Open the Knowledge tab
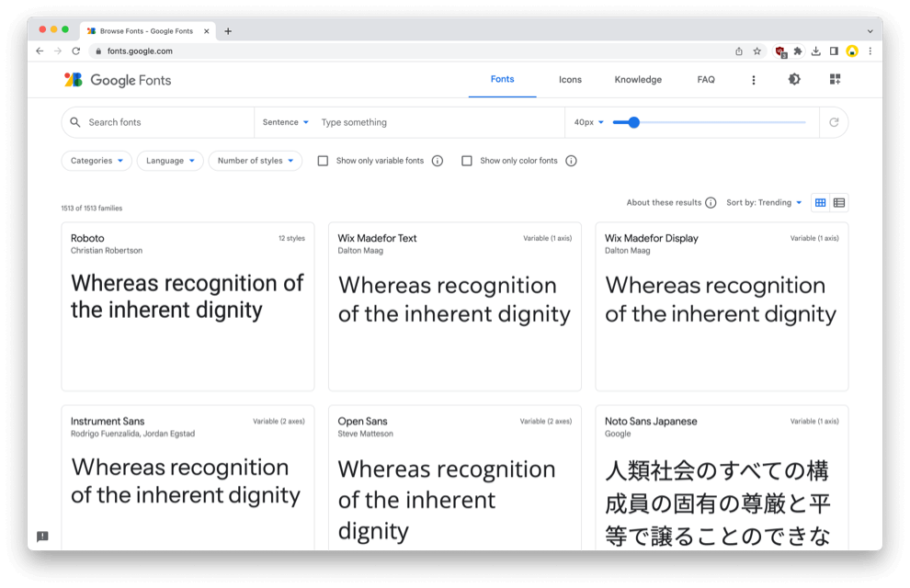The width and height of the screenshot is (910, 588). [x=638, y=80]
